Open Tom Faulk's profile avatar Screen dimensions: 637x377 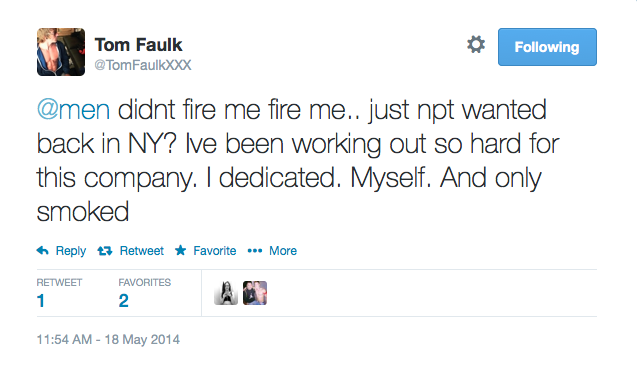(61, 52)
